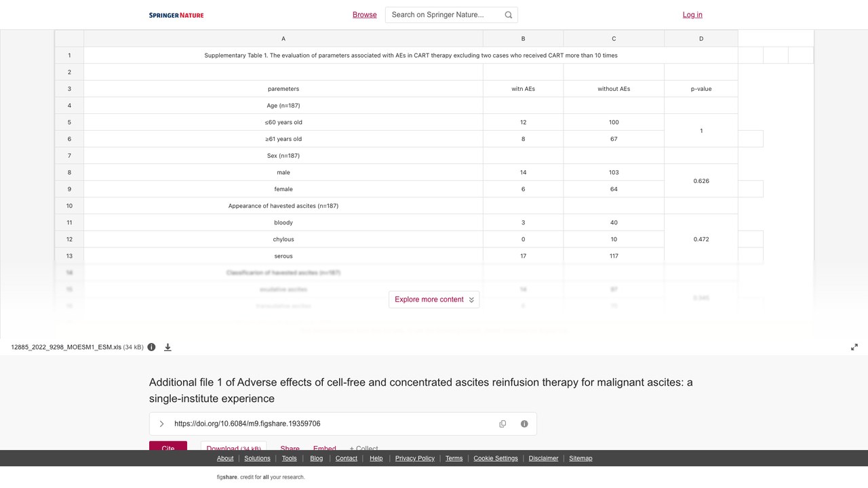Open DOI information icon
Viewport: 868px width, 488px height.
524,424
